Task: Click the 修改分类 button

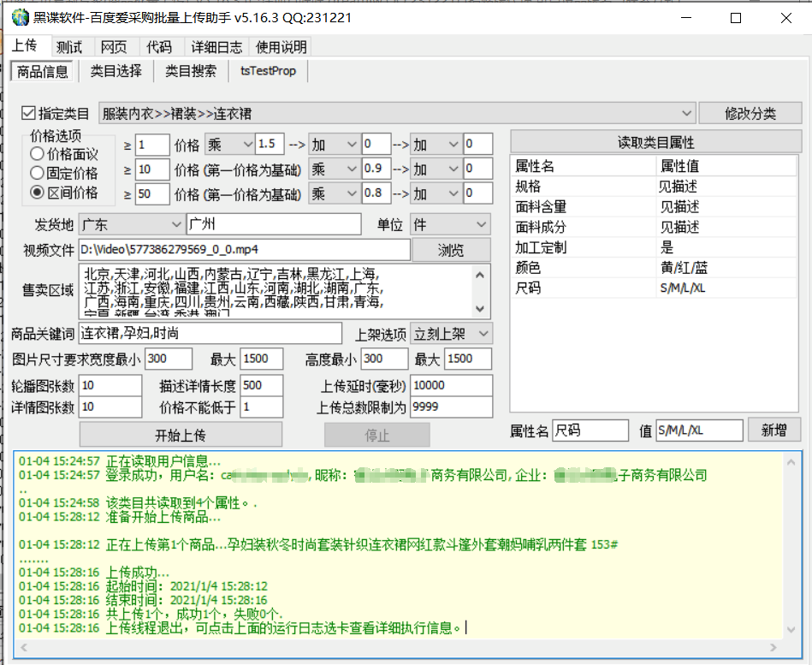Action: coord(750,113)
